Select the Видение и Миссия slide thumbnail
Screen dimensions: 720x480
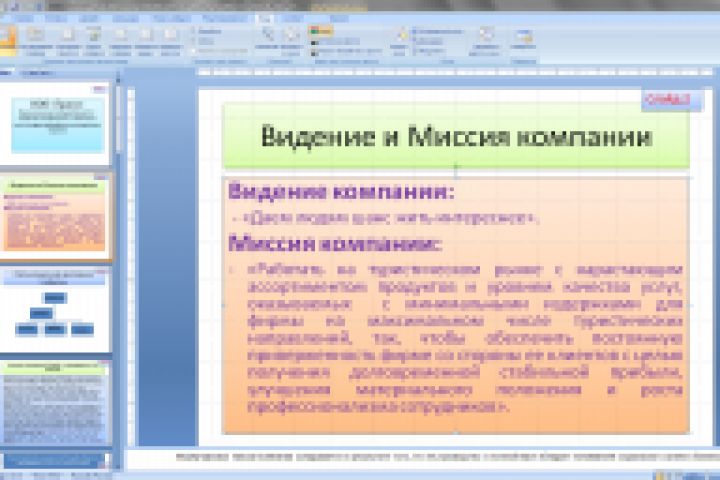click(54, 215)
